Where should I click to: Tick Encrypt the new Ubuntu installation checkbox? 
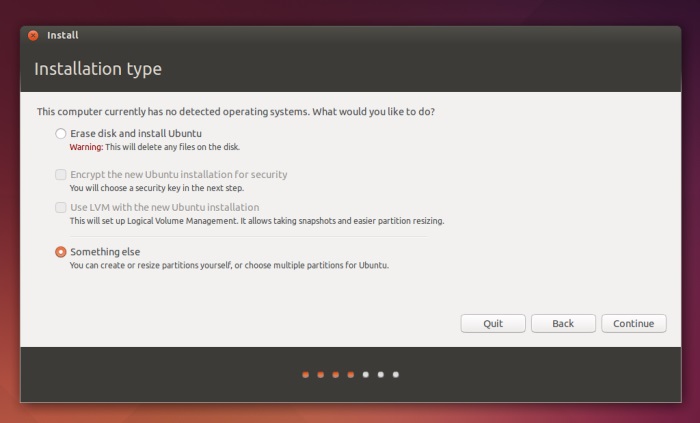click(x=61, y=174)
